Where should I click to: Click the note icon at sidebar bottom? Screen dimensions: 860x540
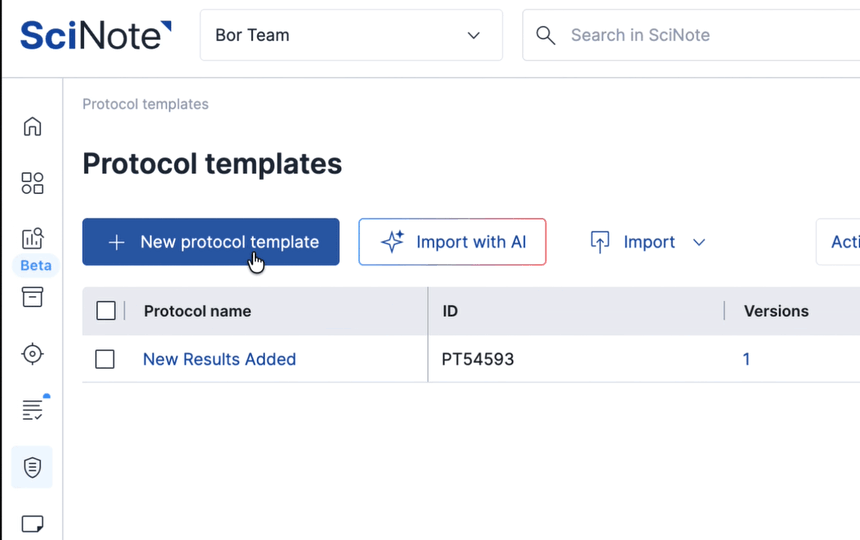coord(33,523)
